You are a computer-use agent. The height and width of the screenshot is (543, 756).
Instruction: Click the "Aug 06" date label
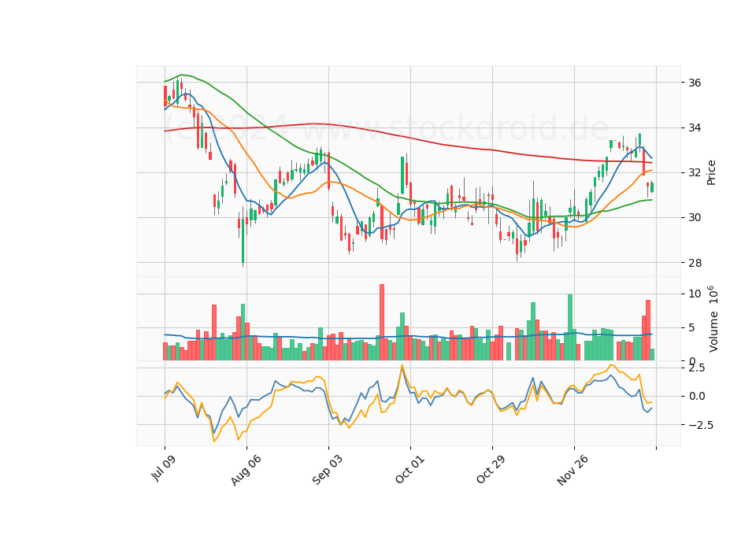pyautogui.click(x=246, y=469)
